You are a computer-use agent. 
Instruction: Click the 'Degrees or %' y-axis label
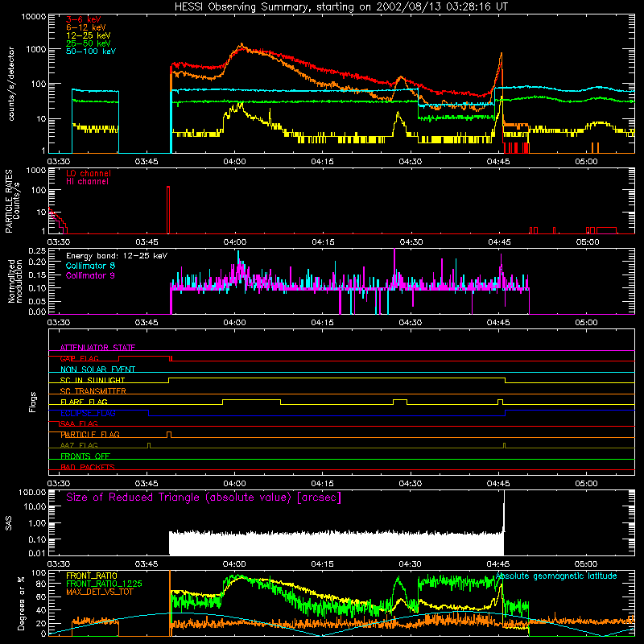click(x=21, y=603)
